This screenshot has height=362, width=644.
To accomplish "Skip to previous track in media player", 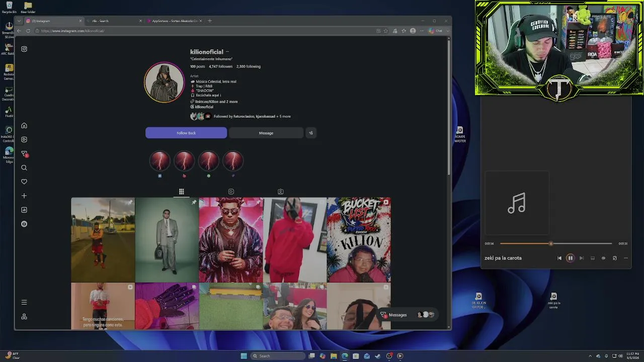I will coord(559,258).
